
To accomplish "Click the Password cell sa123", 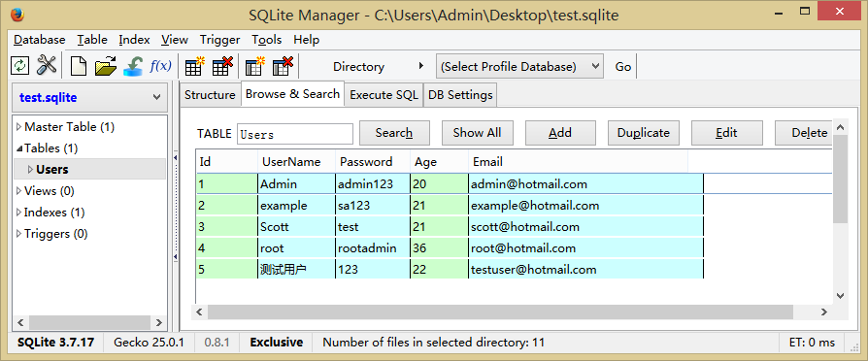I will 373,206.
